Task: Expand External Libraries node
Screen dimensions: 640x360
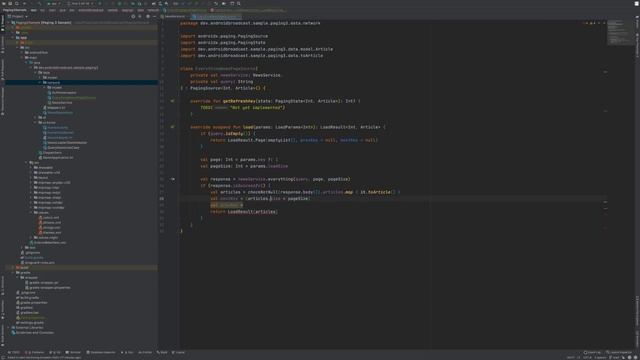Action: (x=9, y=327)
